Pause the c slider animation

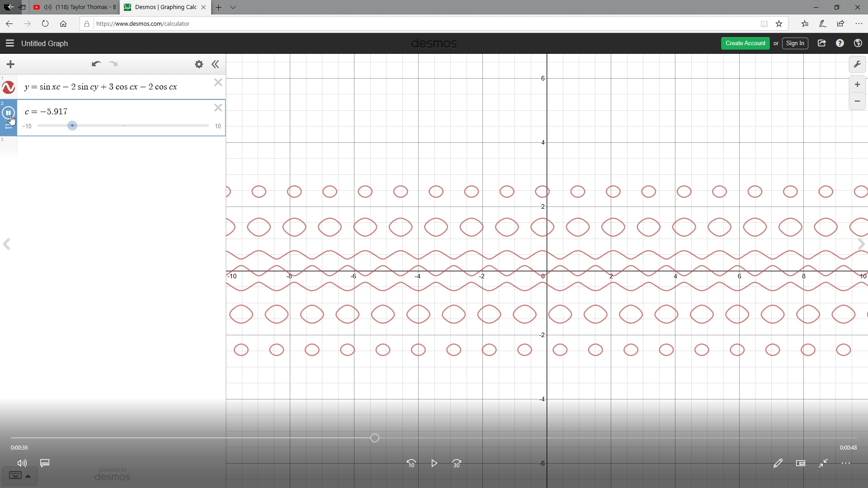(8, 113)
